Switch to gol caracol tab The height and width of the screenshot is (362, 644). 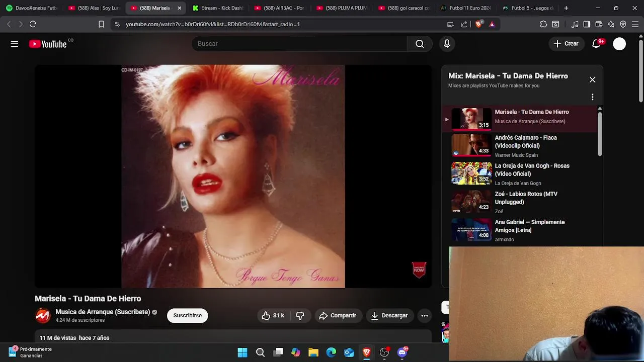click(404, 8)
